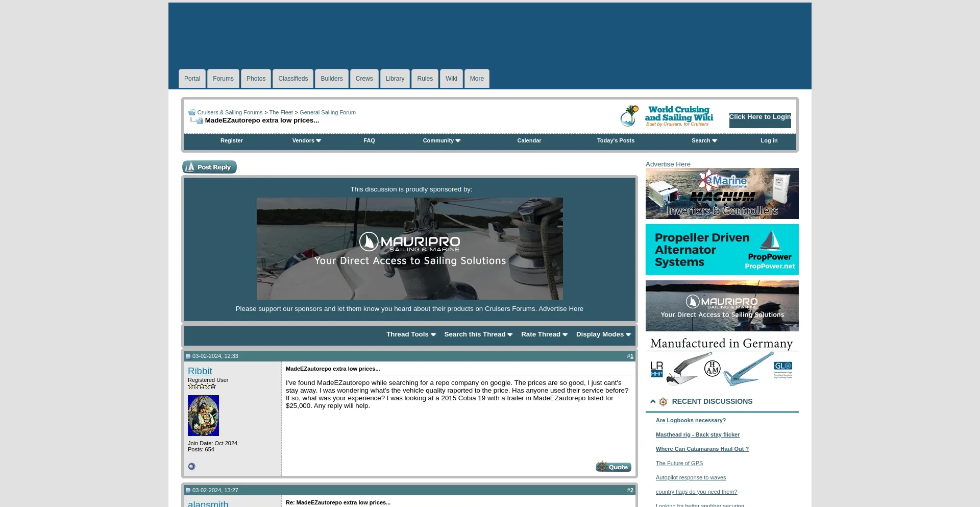
Task: Expand the Thread Tools menu
Action: [x=411, y=334]
